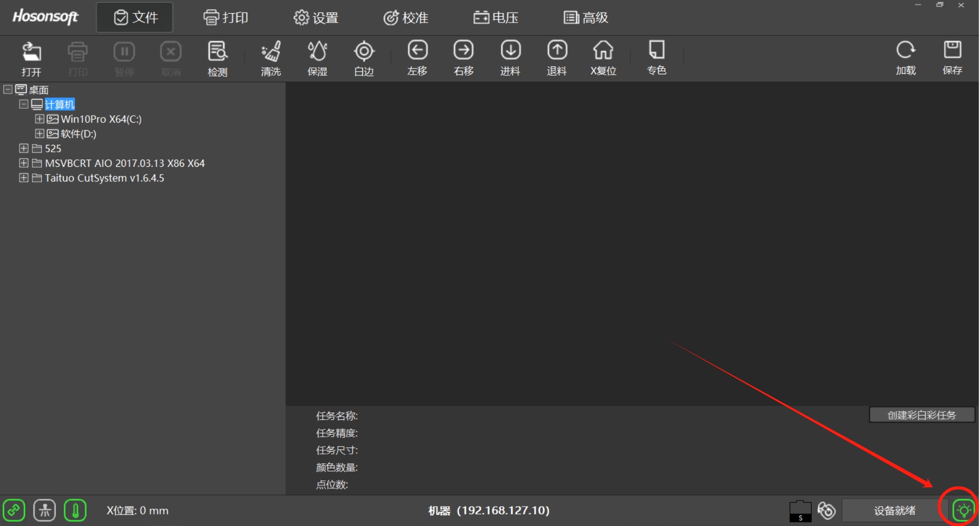The height and width of the screenshot is (526, 980).
Task: Collapse the 计算机 tree node
Action: [x=24, y=105]
